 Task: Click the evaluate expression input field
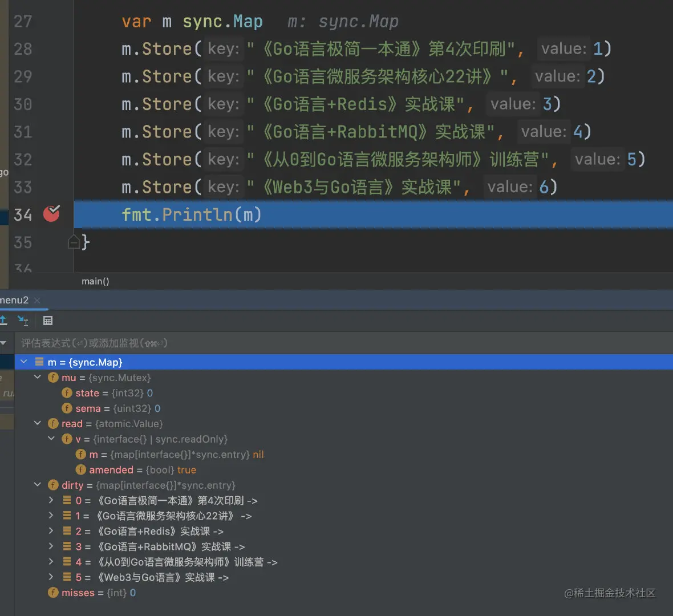(x=343, y=343)
